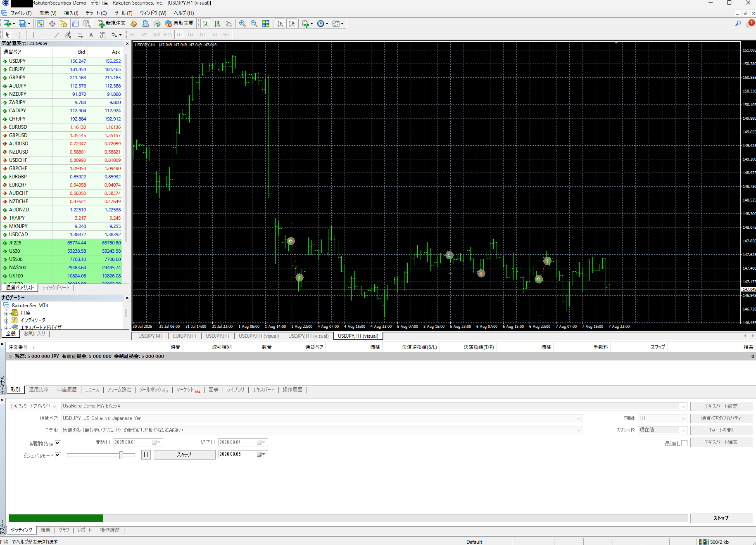
Task: Pause the visual backtest playback
Action: pyautogui.click(x=146, y=455)
